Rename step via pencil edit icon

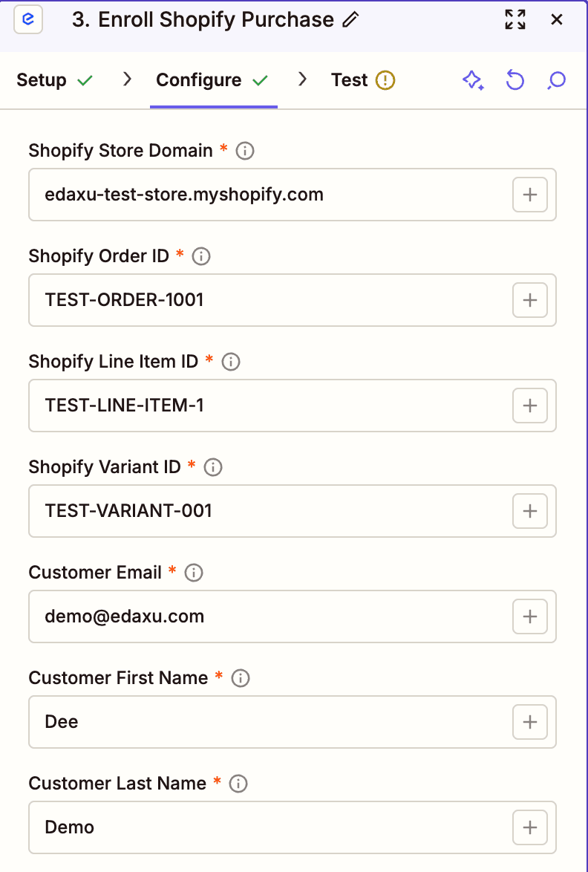350,20
